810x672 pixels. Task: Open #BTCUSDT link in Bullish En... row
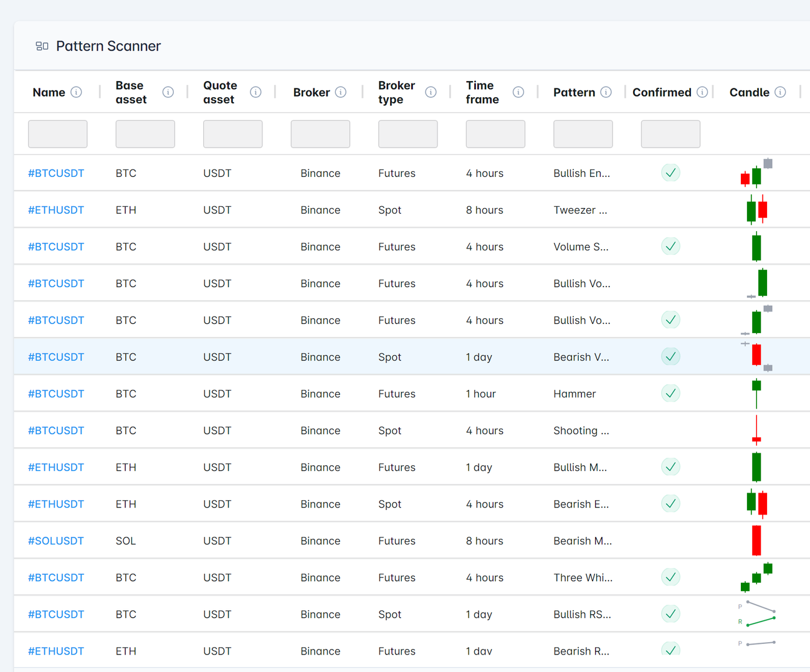pos(56,173)
